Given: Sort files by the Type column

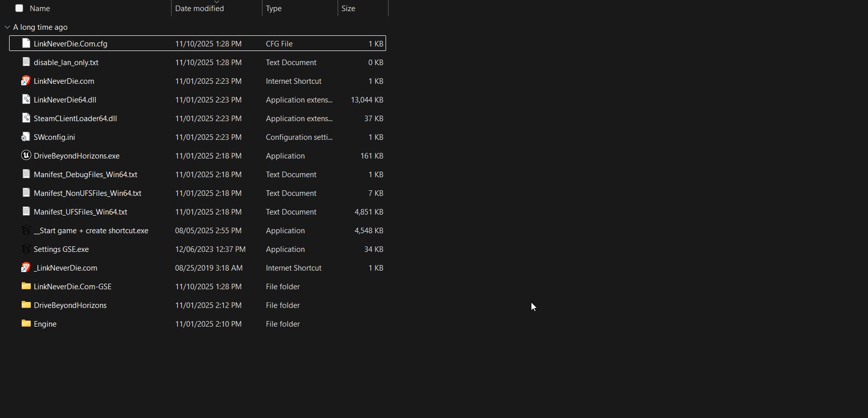Looking at the screenshot, I should coord(274,9).
